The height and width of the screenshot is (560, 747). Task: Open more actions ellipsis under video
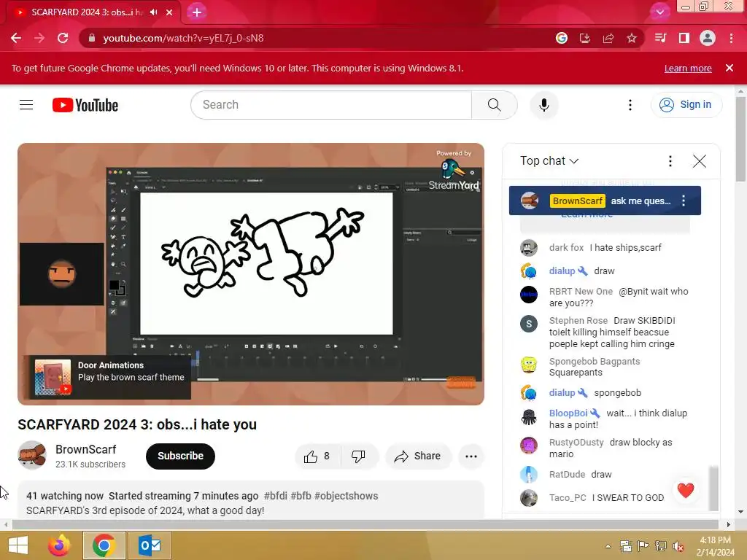[471, 456]
